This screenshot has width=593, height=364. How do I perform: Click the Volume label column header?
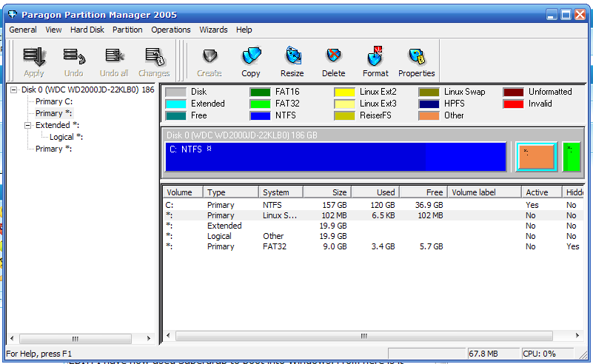483,192
